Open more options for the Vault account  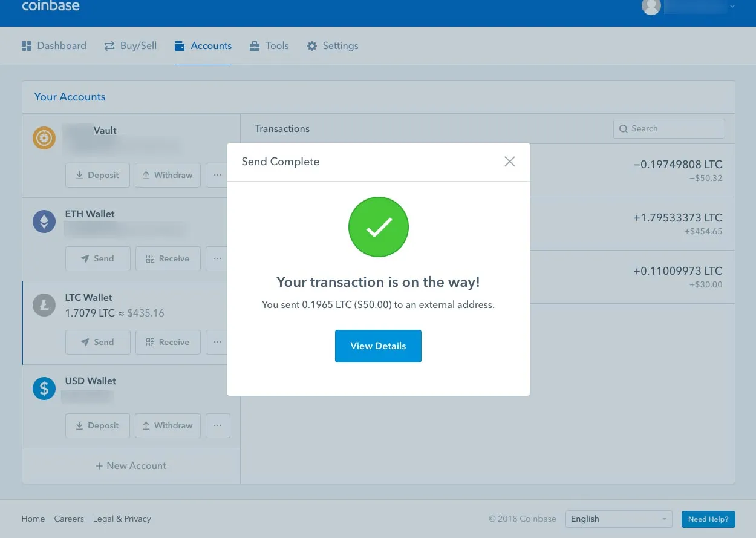pyautogui.click(x=217, y=175)
